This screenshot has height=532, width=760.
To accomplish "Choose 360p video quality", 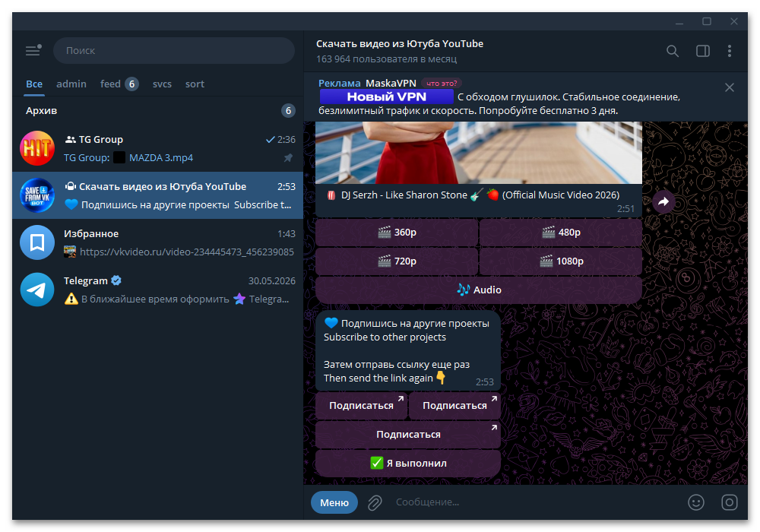I will point(397,233).
